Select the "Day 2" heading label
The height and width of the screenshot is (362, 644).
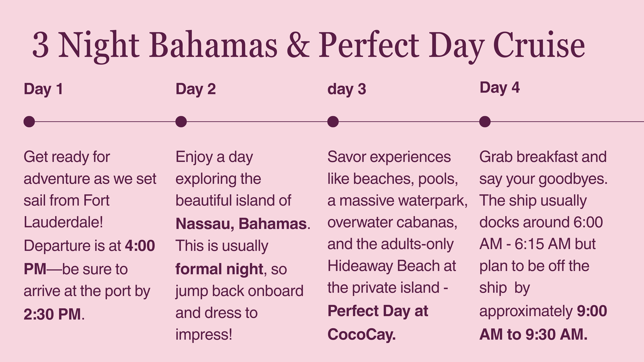pos(195,89)
